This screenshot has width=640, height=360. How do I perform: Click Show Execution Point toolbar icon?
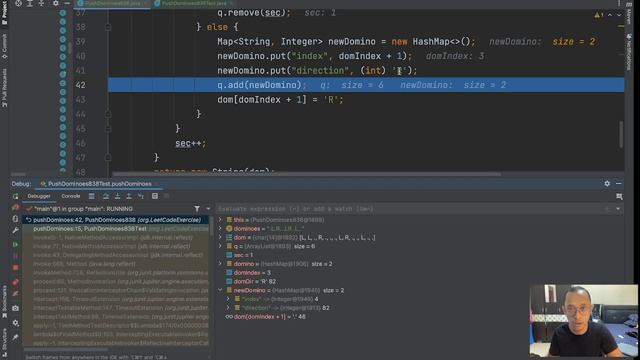91,196
